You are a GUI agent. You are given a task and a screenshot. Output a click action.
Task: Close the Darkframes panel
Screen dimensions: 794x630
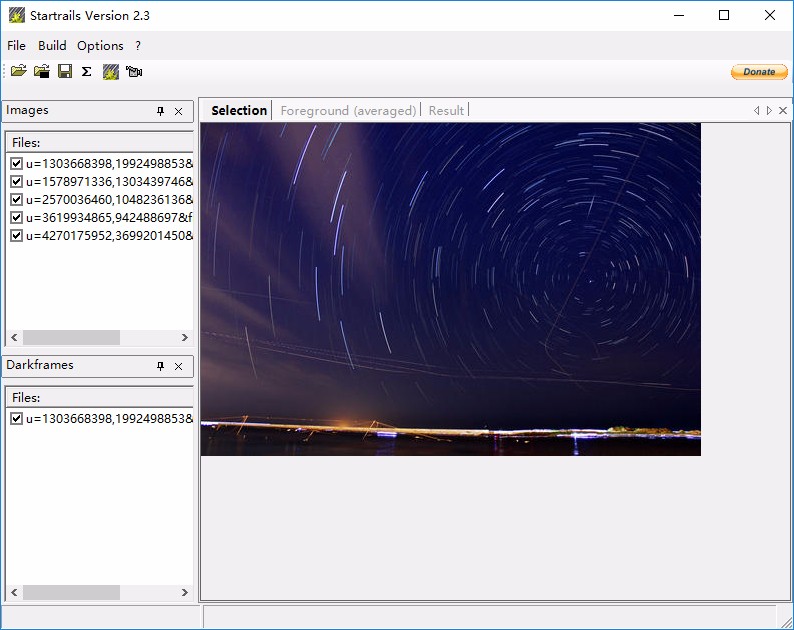pos(178,367)
